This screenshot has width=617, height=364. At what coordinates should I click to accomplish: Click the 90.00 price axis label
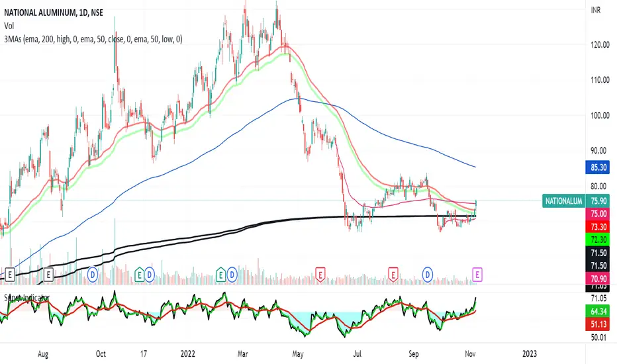600,151
